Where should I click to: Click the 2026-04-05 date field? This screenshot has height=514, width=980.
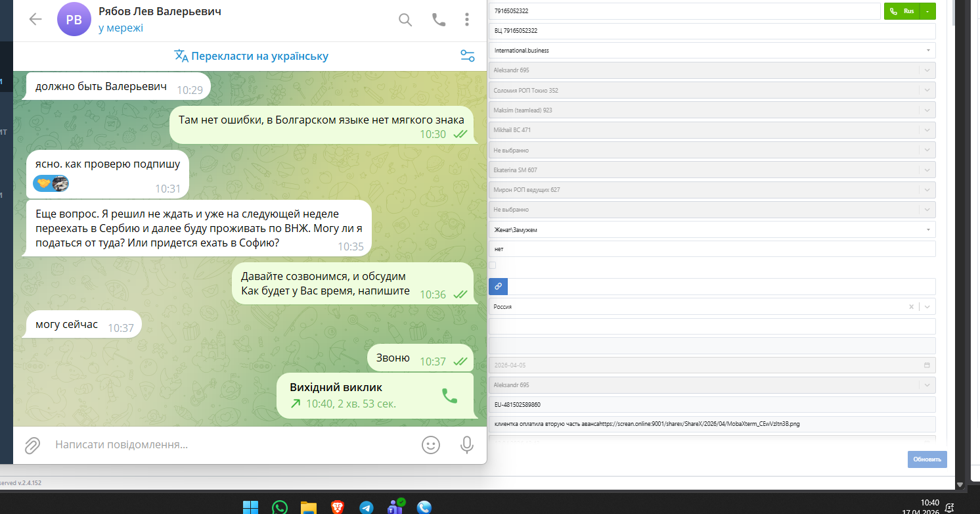712,365
